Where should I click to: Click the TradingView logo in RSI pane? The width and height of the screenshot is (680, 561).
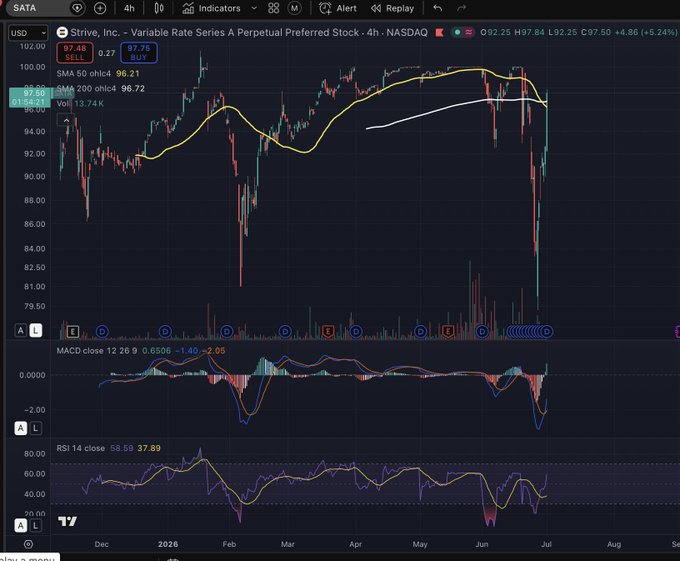pyautogui.click(x=67, y=521)
